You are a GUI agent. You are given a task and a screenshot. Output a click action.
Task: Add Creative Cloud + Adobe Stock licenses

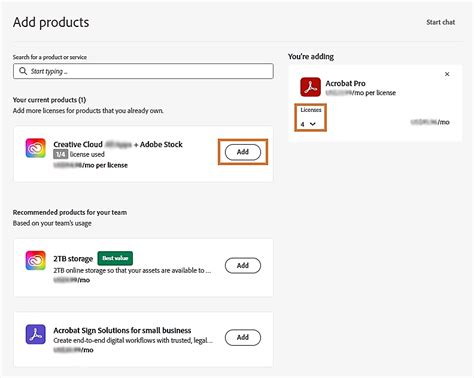pos(243,152)
